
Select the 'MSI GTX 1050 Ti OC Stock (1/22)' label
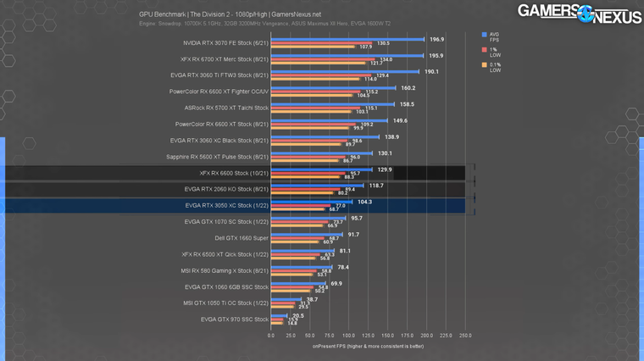226,303
